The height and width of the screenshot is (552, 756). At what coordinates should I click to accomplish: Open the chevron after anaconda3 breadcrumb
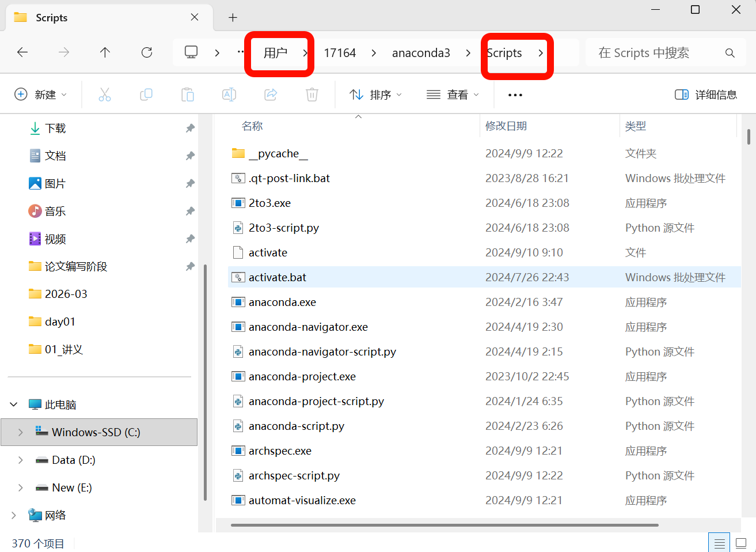click(468, 53)
